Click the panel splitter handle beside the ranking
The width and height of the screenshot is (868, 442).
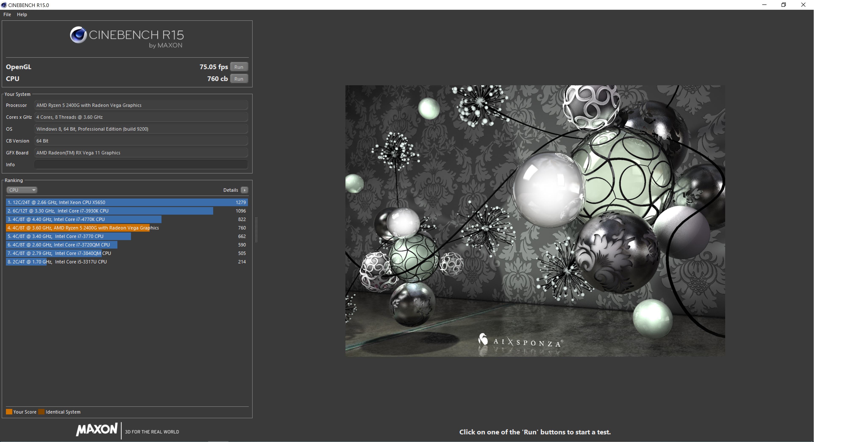(256, 230)
